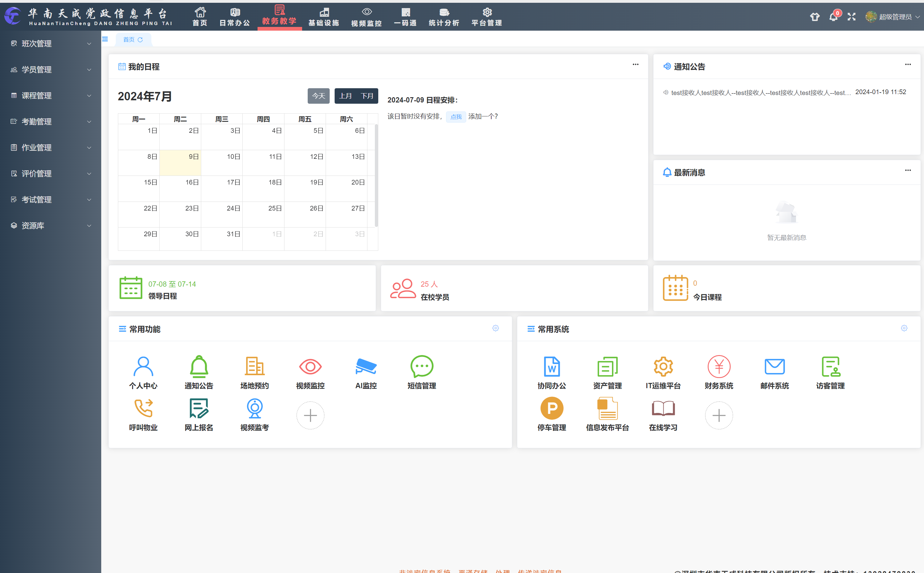The image size is (924, 573).
Task: Select the 首页 page tab
Action: coord(129,39)
